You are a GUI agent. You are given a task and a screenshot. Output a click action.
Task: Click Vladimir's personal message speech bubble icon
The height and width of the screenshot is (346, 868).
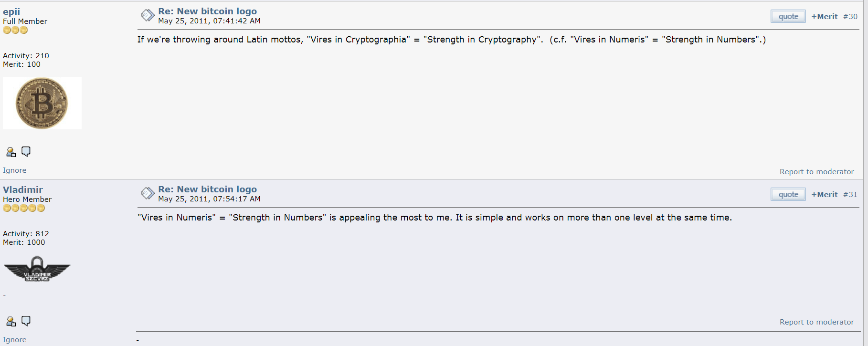point(26,321)
